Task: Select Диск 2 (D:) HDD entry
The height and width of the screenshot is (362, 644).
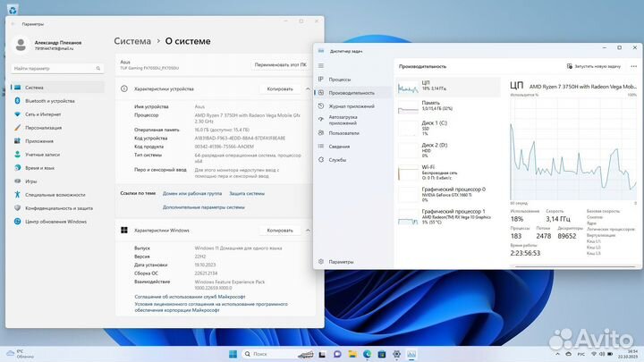Action: coord(448,150)
